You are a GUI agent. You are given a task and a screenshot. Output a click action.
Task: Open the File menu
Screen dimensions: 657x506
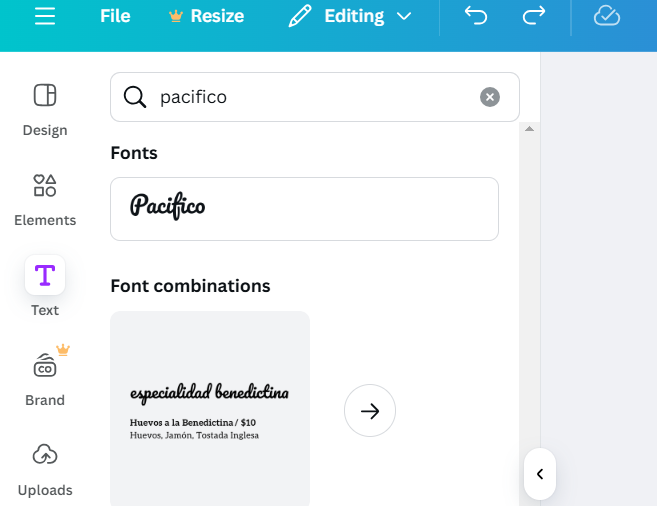[115, 16]
